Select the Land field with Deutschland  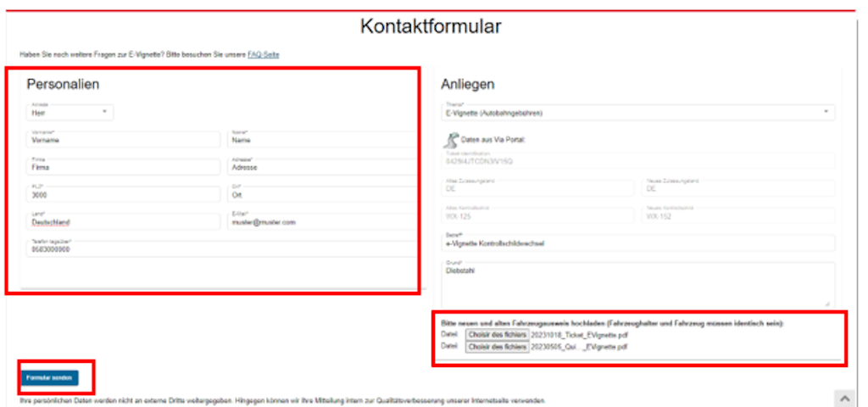pos(123,221)
